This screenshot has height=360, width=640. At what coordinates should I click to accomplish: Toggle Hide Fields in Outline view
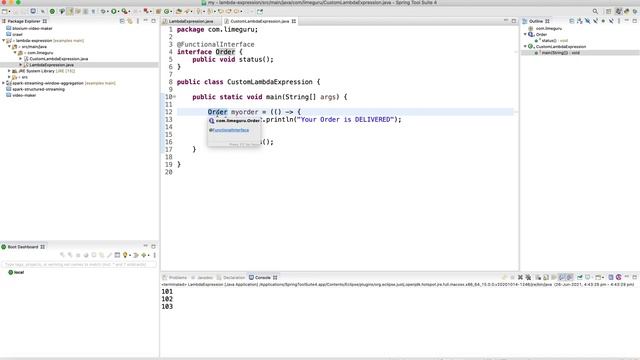(587, 21)
